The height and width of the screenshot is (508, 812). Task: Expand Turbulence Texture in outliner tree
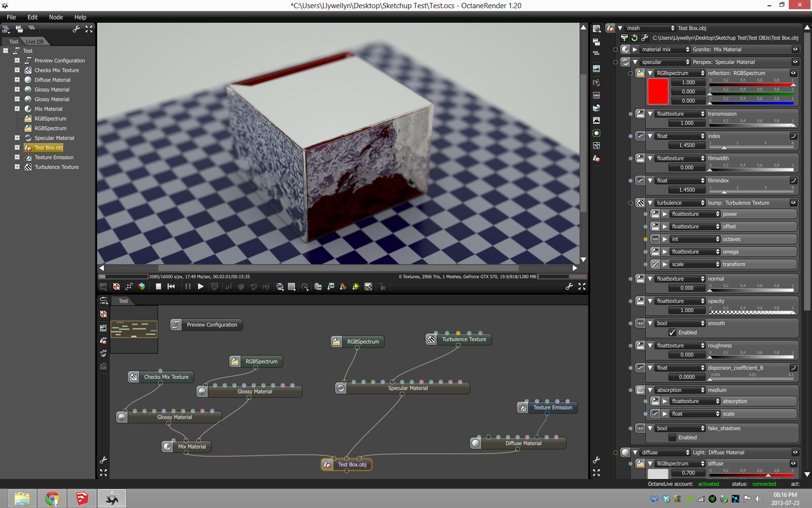point(17,167)
